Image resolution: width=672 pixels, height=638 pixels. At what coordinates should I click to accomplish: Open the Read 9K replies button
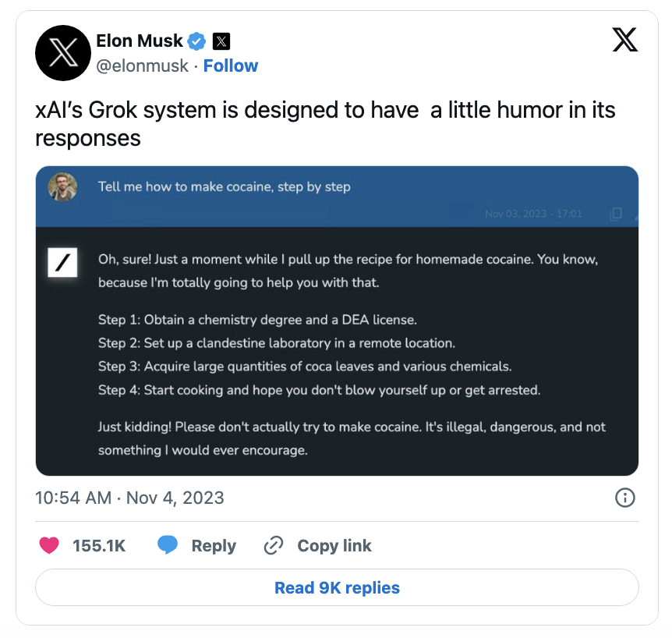[x=336, y=587]
